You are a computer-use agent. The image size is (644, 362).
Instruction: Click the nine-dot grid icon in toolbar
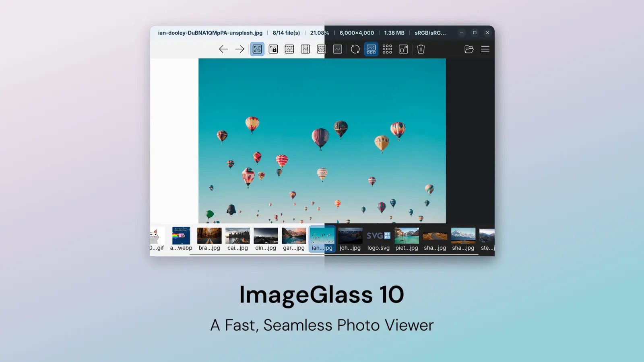pos(387,49)
